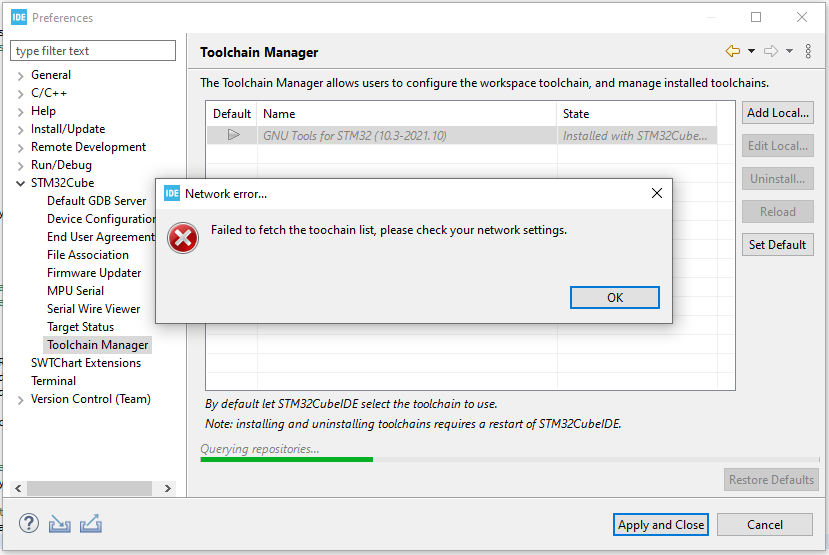Select the Run/Debug tree label
The width and height of the screenshot is (829, 555).
(61, 165)
